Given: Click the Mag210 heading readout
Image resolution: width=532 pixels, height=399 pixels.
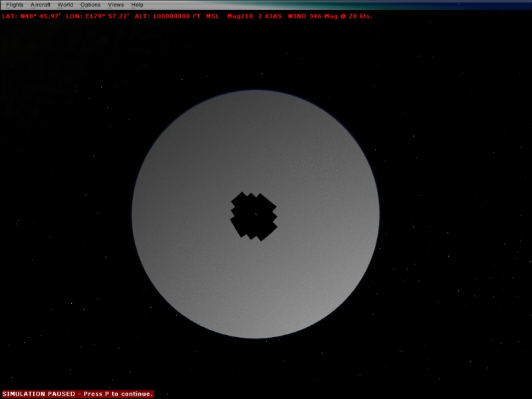Looking at the screenshot, I should pos(239,15).
